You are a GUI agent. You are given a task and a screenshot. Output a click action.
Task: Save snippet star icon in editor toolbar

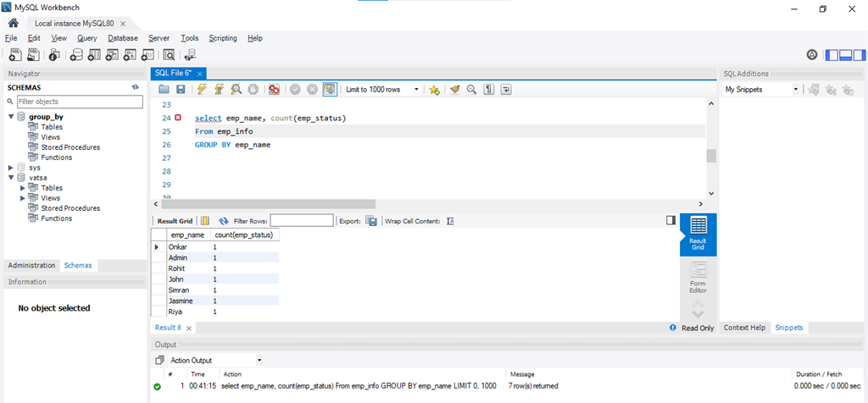coord(435,90)
